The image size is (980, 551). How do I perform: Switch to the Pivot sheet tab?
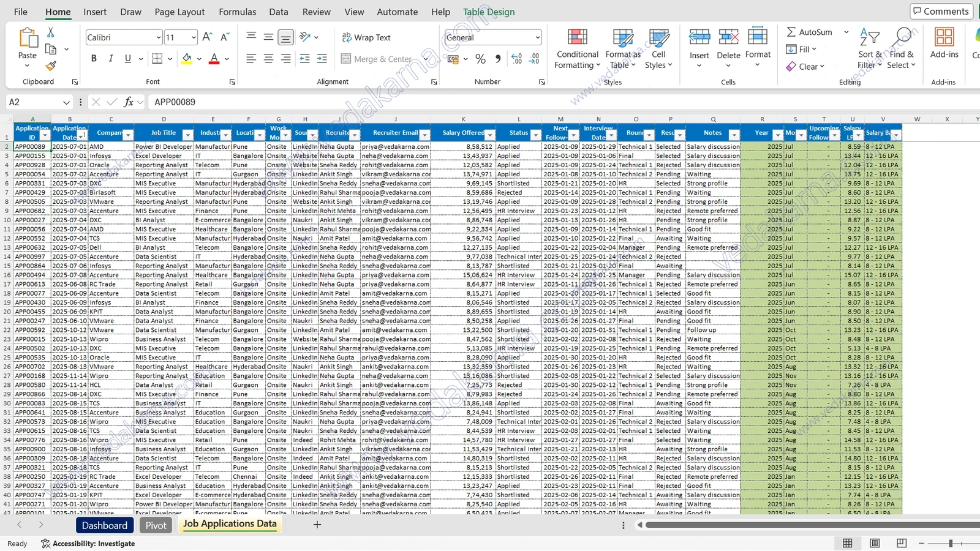(x=156, y=525)
